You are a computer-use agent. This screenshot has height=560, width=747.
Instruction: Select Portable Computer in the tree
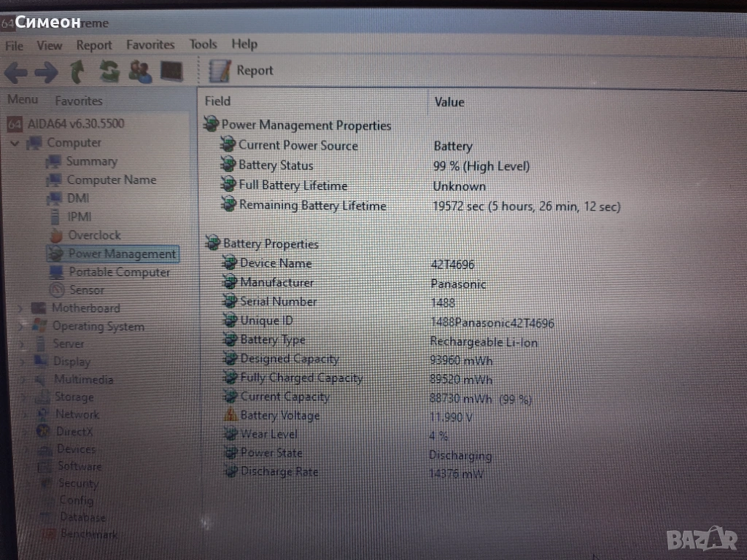point(119,272)
